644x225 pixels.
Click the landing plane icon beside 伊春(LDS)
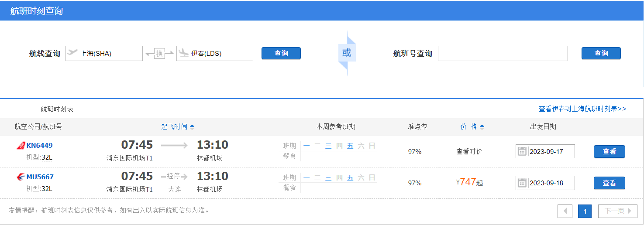(183, 53)
